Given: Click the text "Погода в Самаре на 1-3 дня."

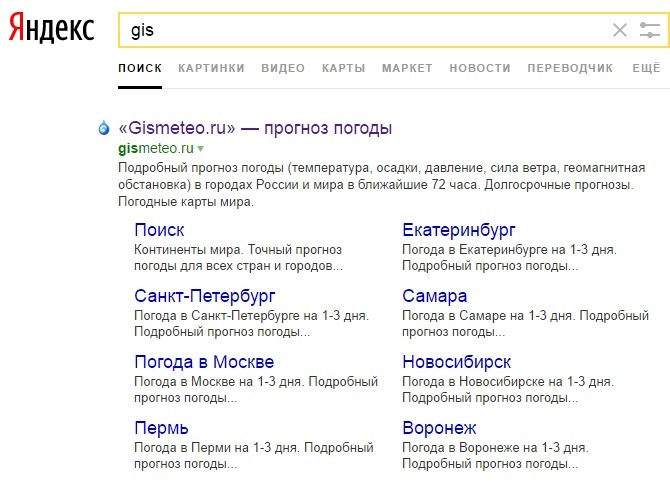Looking at the screenshot, I should pyautogui.click(x=489, y=316).
